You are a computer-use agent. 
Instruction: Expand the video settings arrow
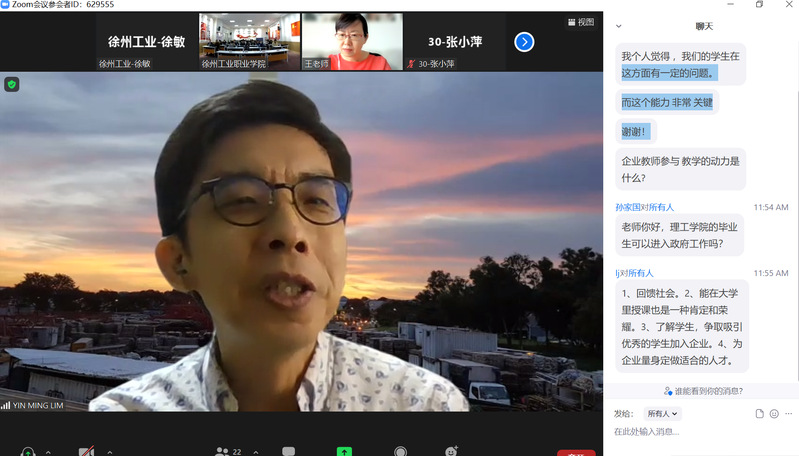pyautogui.click(x=108, y=451)
